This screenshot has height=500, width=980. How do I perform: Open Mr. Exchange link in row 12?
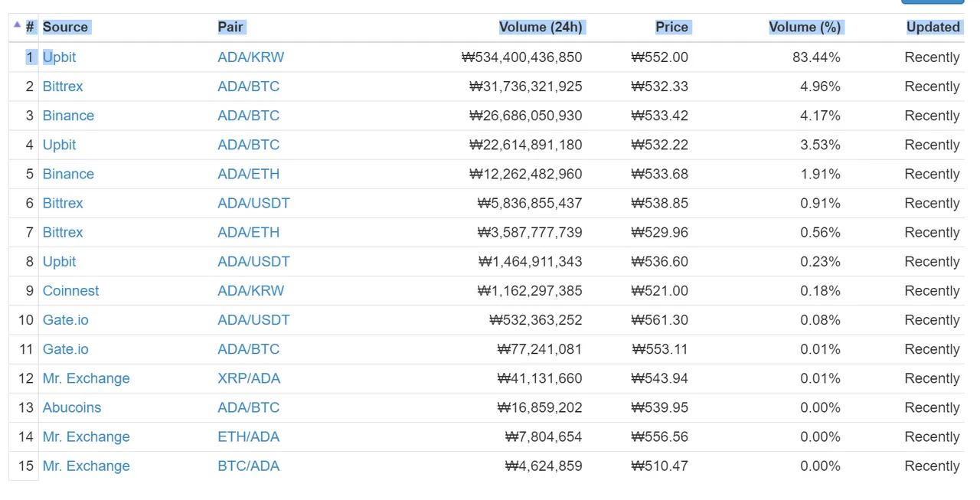86,378
